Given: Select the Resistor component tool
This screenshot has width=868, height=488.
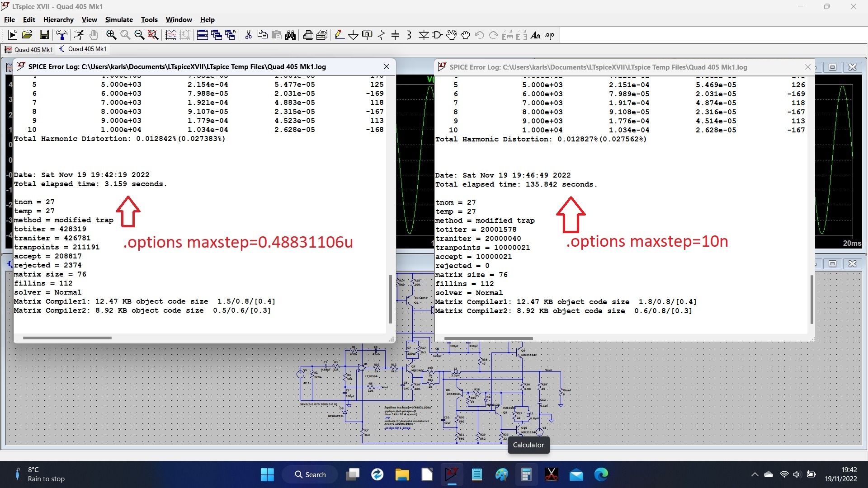Looking at the screenshot, I should pos(381,35).
